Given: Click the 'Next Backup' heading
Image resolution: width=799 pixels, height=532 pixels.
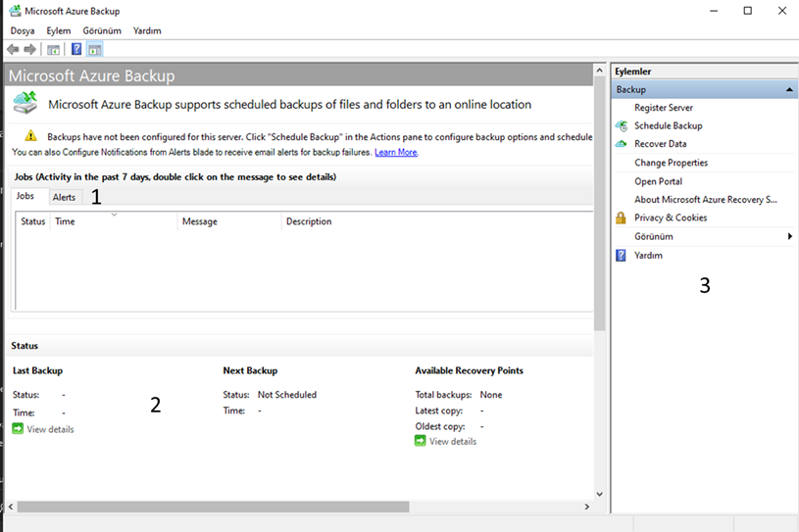Looking at the screenshot, I should coord(250,370).
